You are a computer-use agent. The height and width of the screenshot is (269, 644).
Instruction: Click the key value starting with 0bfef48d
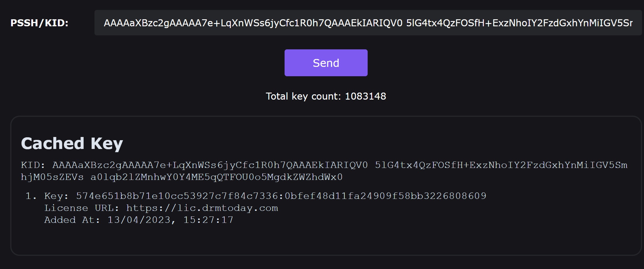(385, 196)
